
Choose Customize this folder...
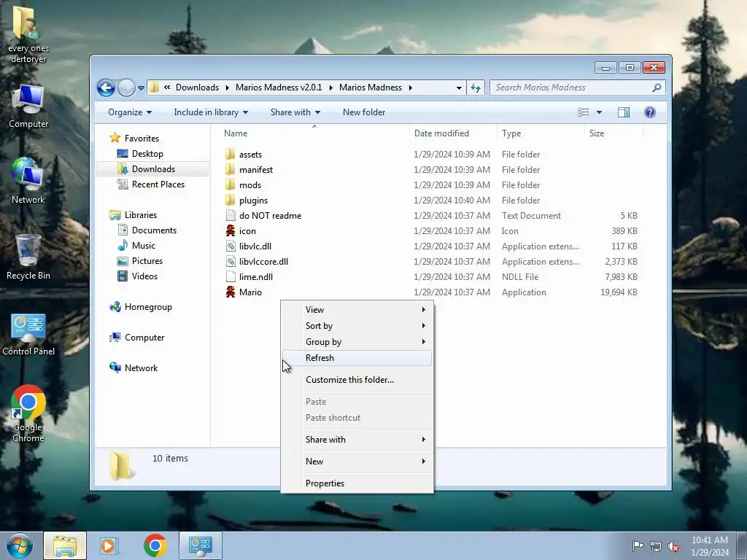point(357,380)
